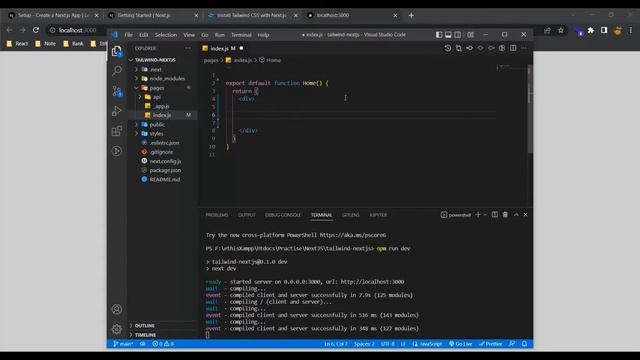
Task: Open _app.js in the explorer
Action: click(162, 106)
